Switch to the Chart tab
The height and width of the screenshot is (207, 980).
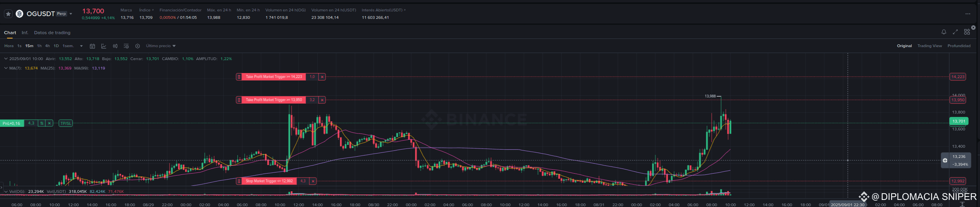(10, 33)
